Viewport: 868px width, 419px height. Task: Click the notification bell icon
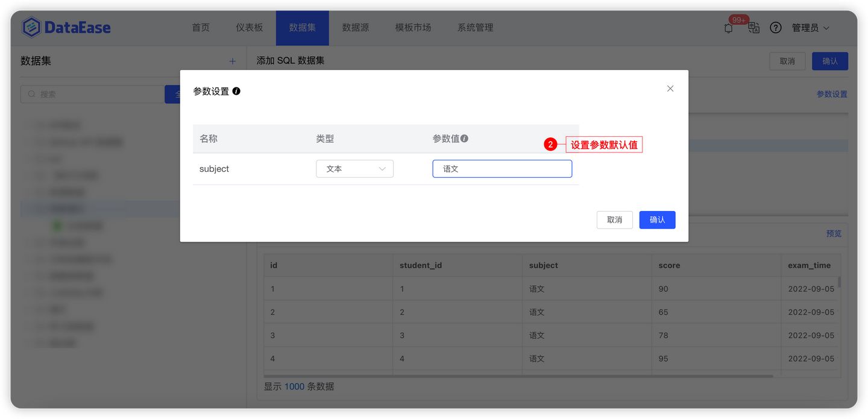(729, 28)
